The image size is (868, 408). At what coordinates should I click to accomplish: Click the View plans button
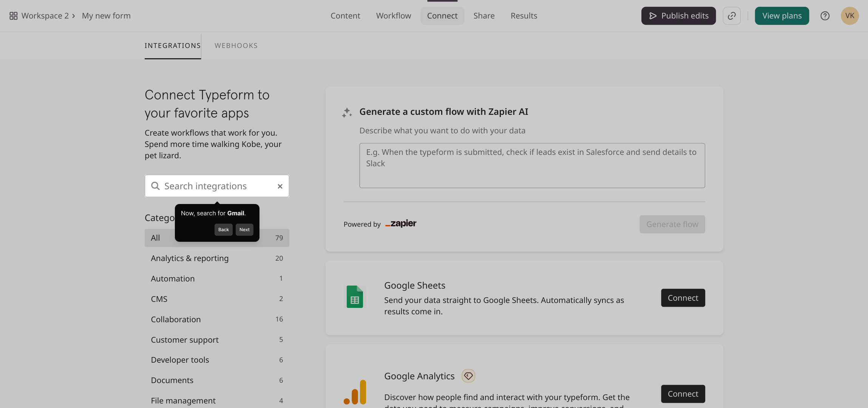(782, 16)
